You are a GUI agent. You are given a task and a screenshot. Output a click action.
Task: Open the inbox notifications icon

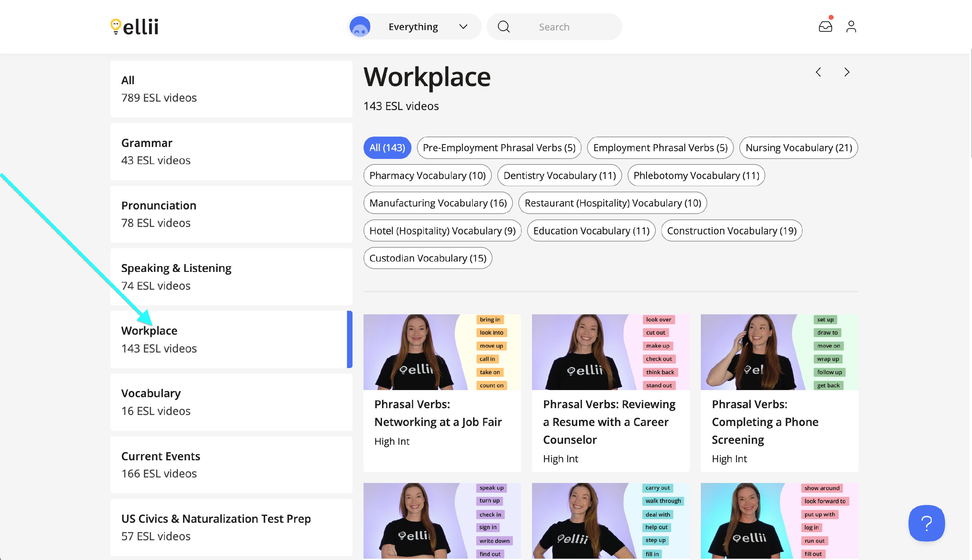tap(825, 27)
